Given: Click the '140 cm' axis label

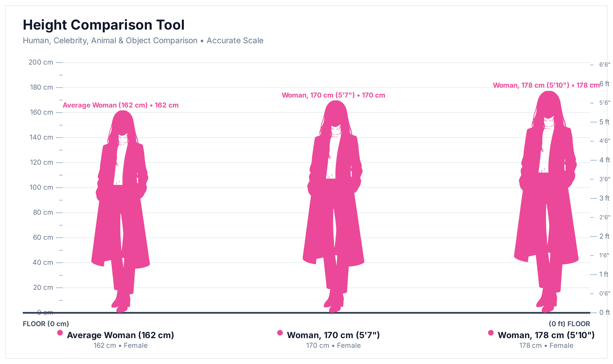Looking at the screenshot, I should point(41,137).
